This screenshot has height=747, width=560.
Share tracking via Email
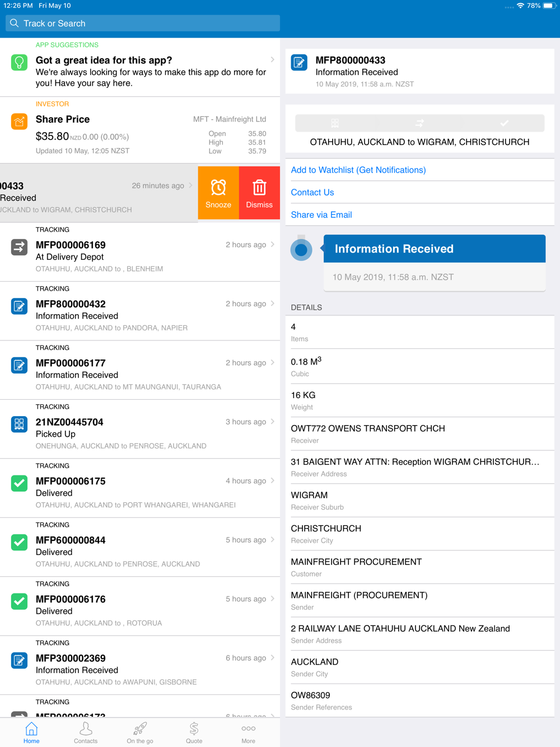[x=321, y=214]
